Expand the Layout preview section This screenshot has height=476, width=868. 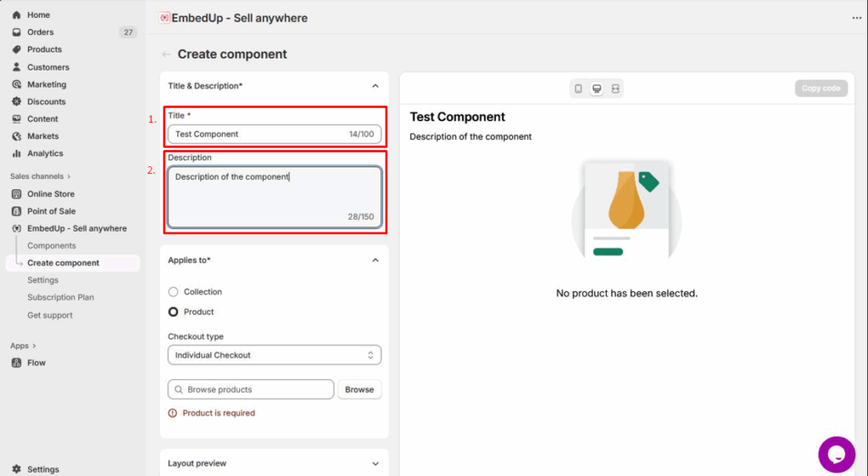pos(376,464)
